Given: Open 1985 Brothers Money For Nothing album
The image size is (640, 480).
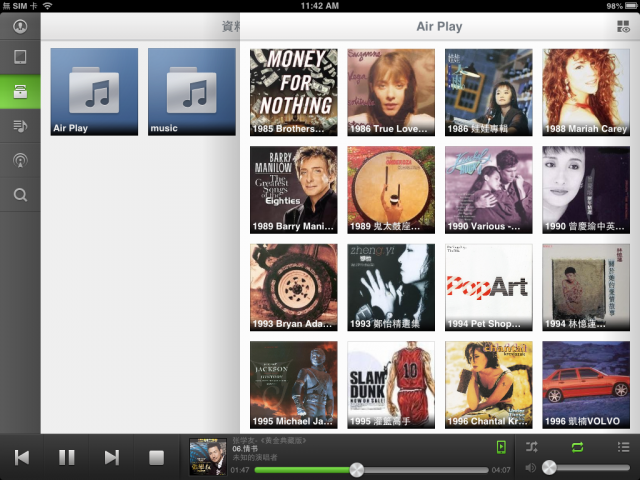Looking at the screenshot, I should click(293, 92).
